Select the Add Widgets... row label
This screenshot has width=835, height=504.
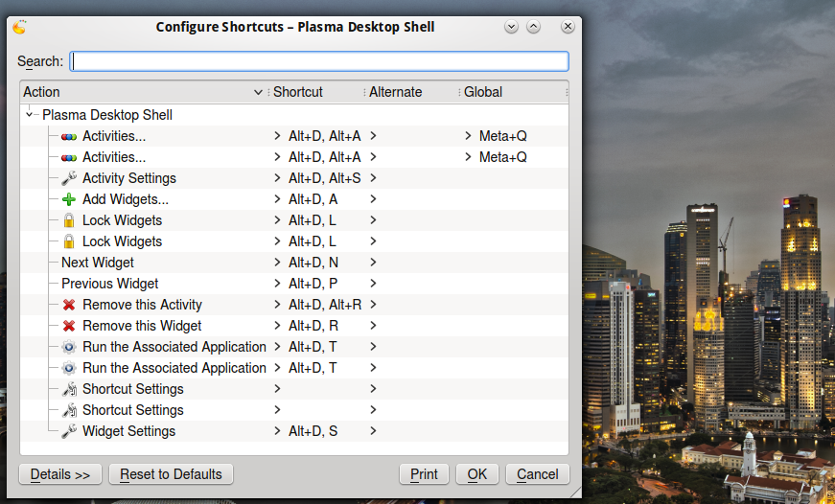(126, 199)
